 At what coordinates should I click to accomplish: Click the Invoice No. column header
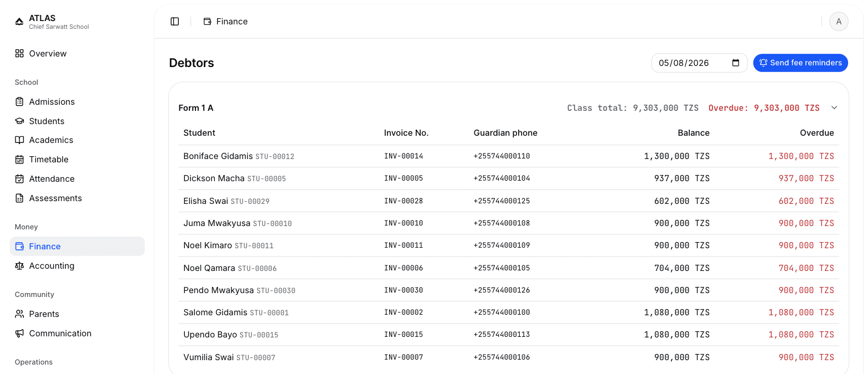pyautogui.click(x=406, y=133)
